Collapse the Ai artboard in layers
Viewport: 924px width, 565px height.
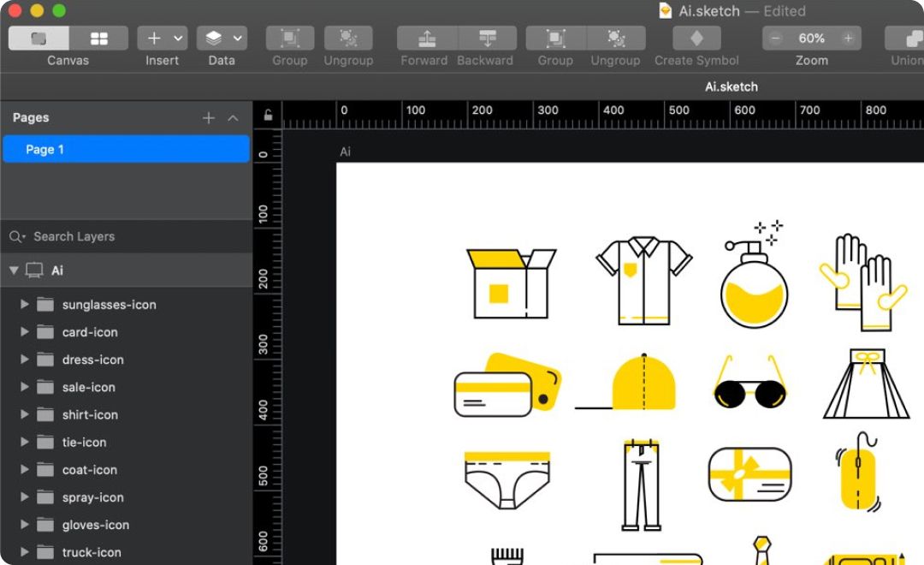coord(14,271)
